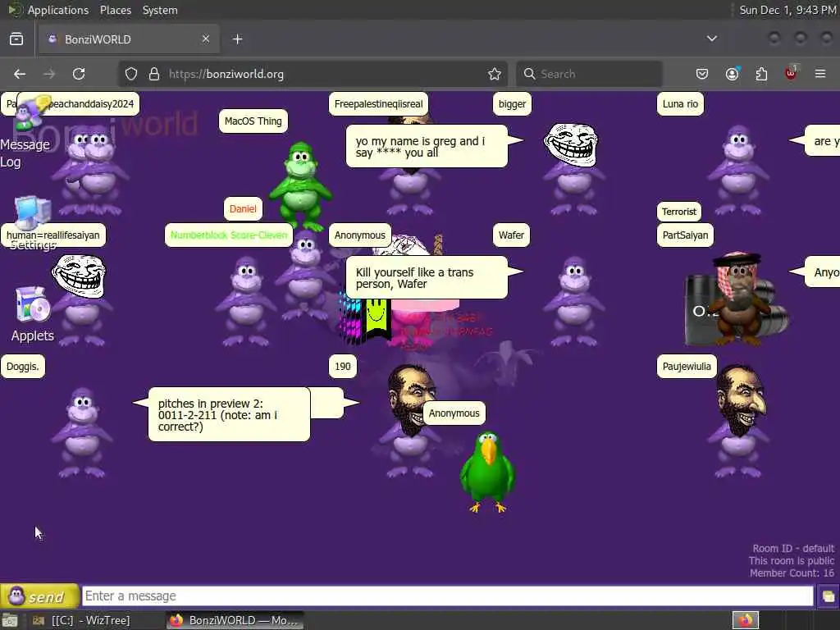The image size is (840, 630).
Task: Click the Luna rio purple Bonzi
Action: pyautogui.click(x=739, y=170)
